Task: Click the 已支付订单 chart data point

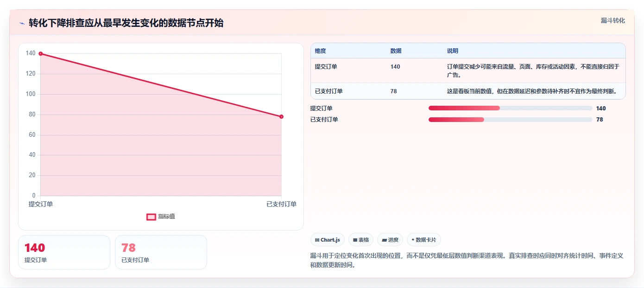Action: (x=281, y=116)
